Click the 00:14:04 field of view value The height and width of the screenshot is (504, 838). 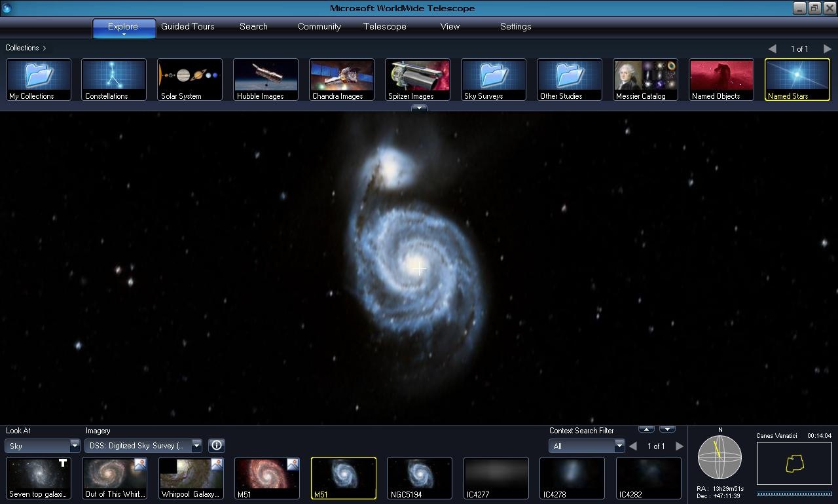pos(819,436)
